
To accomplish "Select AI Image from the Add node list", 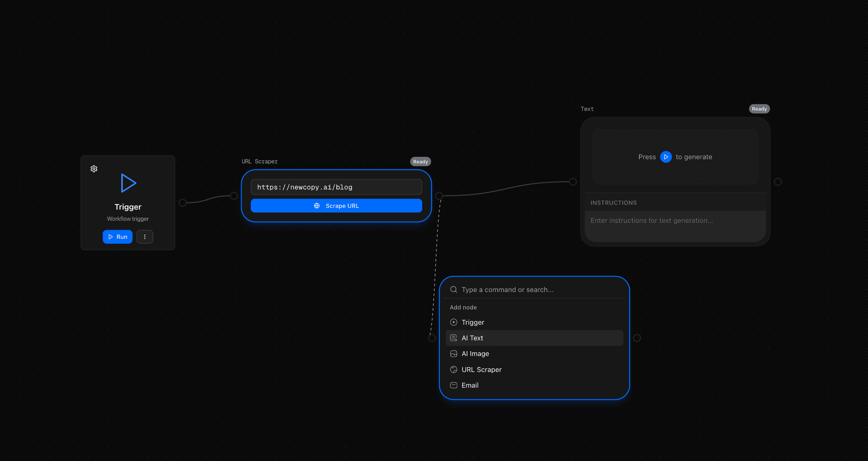I will (534, 354).
